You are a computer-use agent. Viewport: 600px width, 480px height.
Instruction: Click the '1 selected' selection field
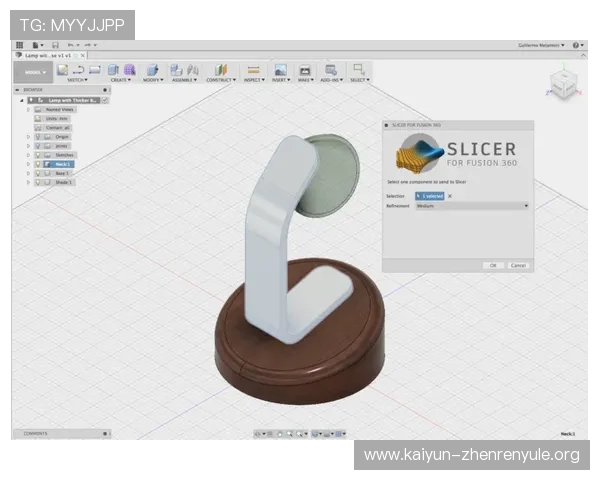[430, 196]
